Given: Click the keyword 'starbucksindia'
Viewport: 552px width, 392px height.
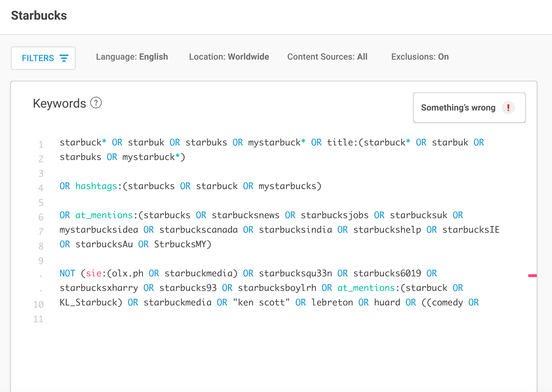Looking at the screenshot, I should (x=296, y=230).
